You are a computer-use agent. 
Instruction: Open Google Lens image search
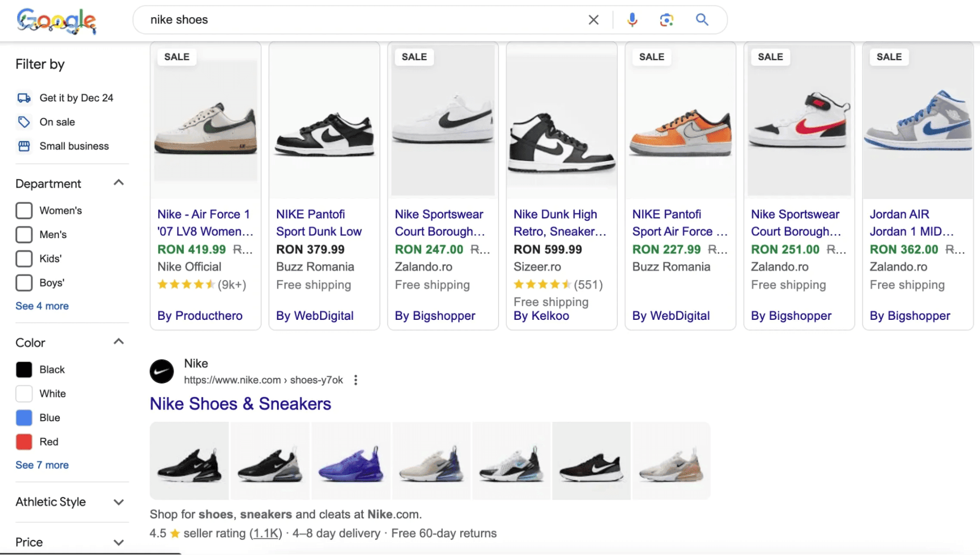coord(666,20)
